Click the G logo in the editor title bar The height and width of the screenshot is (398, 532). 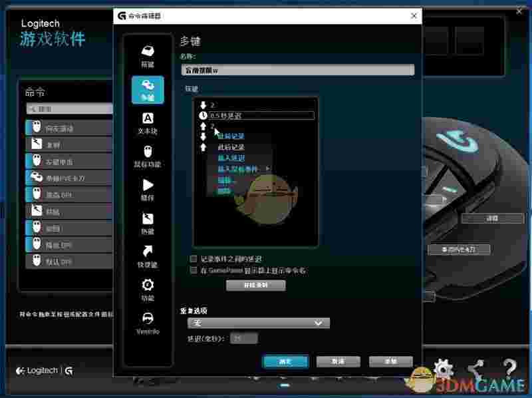pyautogui.click(x=122, y=15)
